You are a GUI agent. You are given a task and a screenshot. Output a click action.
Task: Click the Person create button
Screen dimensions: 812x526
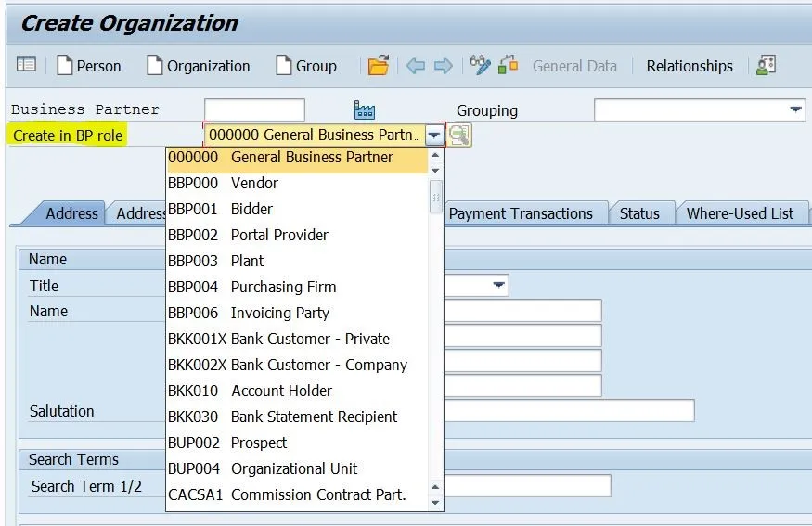89,66
